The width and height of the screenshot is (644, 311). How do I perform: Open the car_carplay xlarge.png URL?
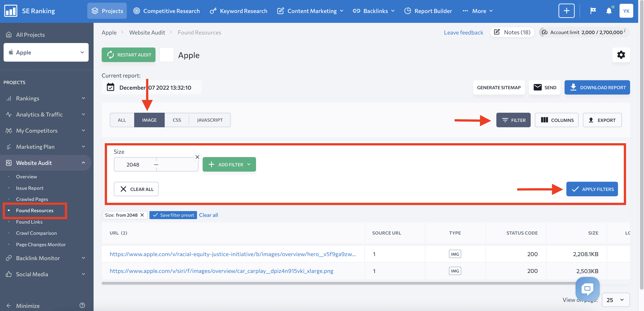click(221, 271)
